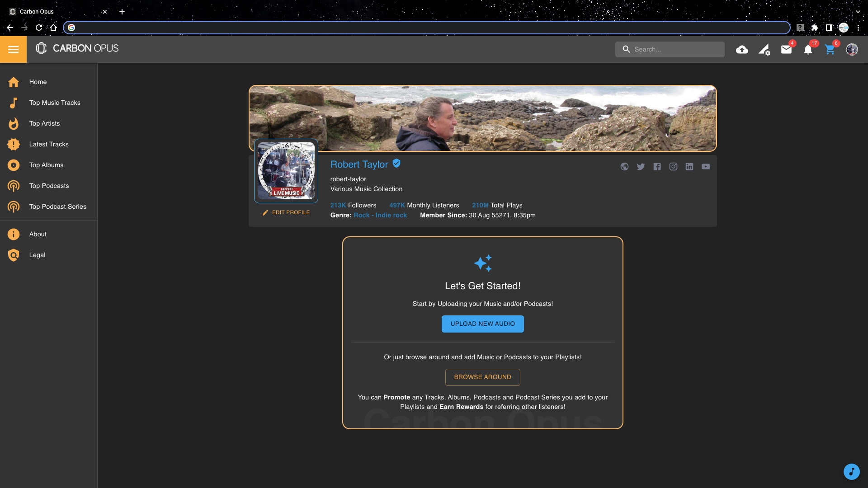The height and width of the screenshot is (488, 868).
Task: Click the Live Music profile picture thumbnail
Action: click(x=286, y=171)
